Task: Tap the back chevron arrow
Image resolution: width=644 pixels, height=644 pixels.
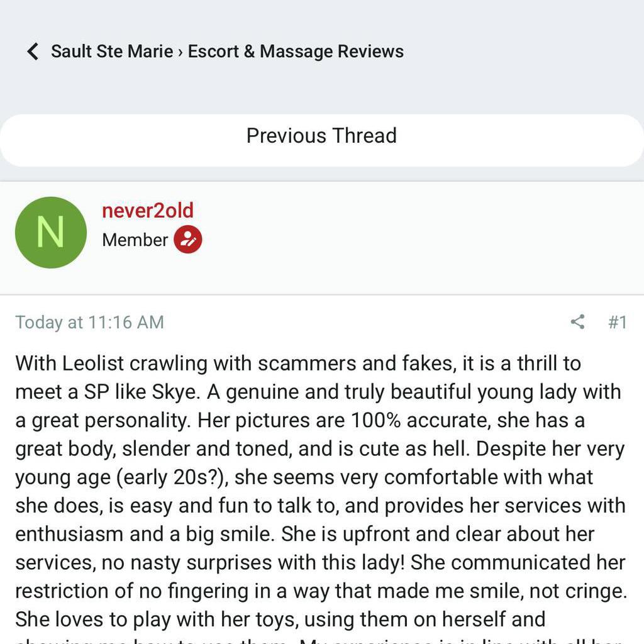Action: click(33, 52)
